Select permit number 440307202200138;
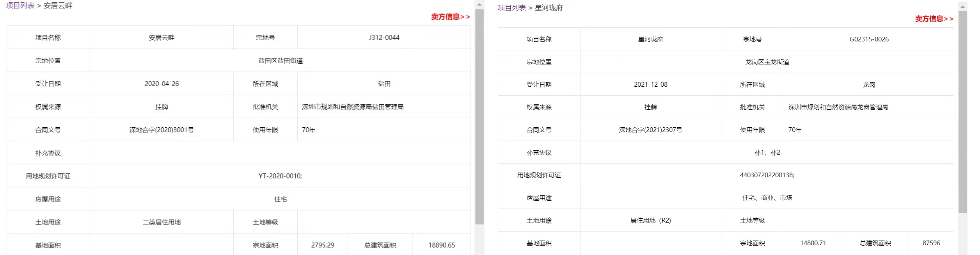The height and width of the screenshot is (255, 980). point(767,175)
